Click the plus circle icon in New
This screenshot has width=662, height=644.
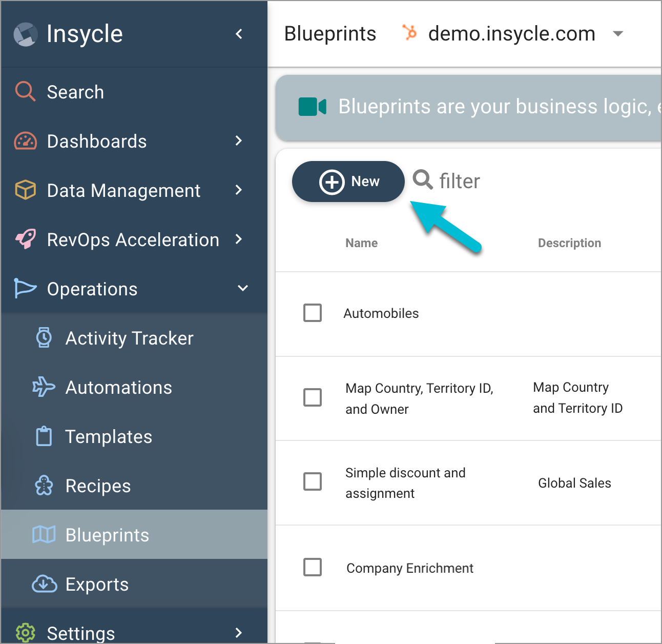[x=332, y=182]
